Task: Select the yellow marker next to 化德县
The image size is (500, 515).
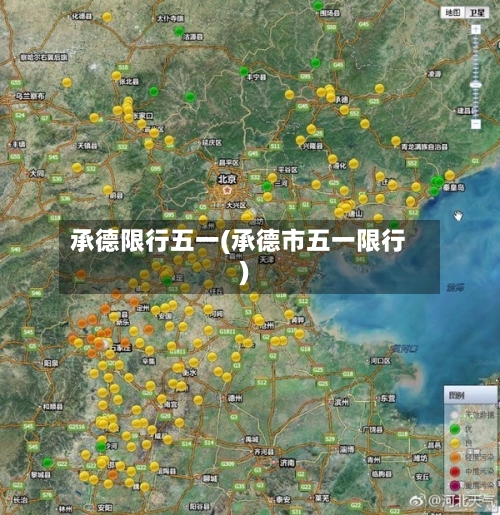Action: 107,17
